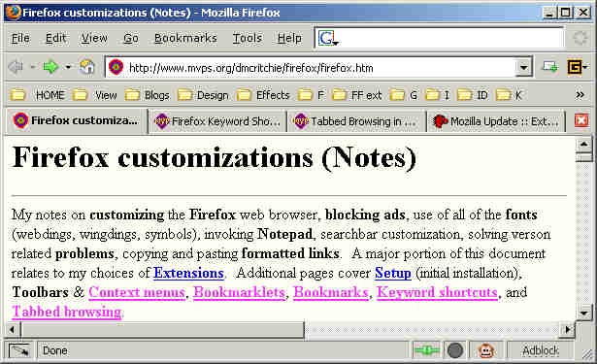Follow the Extensions link
Viewport: 597px width, 364px height.
[188, 273]
